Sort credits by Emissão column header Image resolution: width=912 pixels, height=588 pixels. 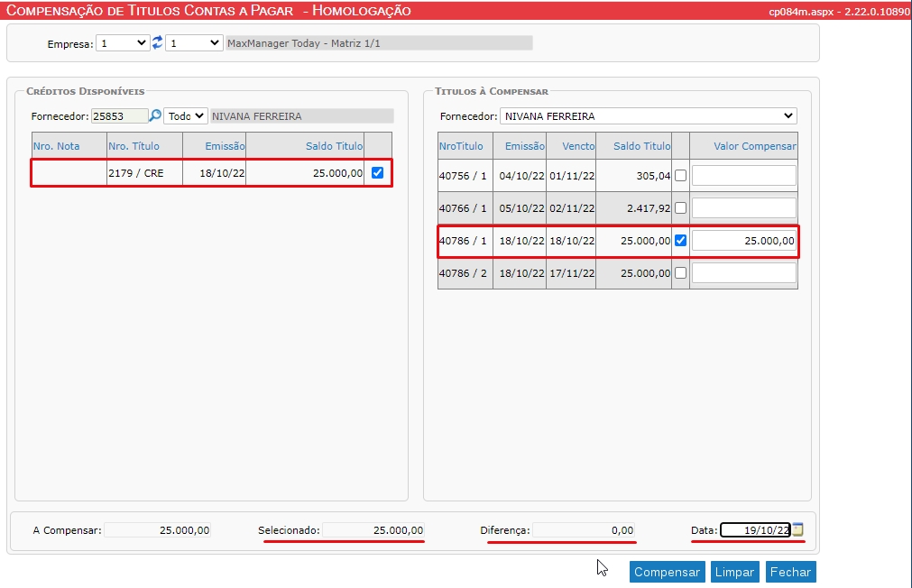point(226,146)
